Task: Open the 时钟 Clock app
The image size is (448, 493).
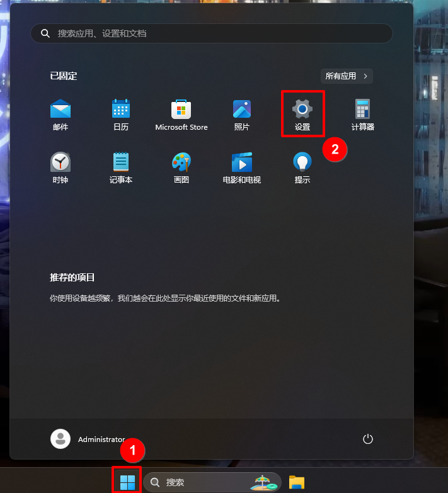Action: click(60, 167)
